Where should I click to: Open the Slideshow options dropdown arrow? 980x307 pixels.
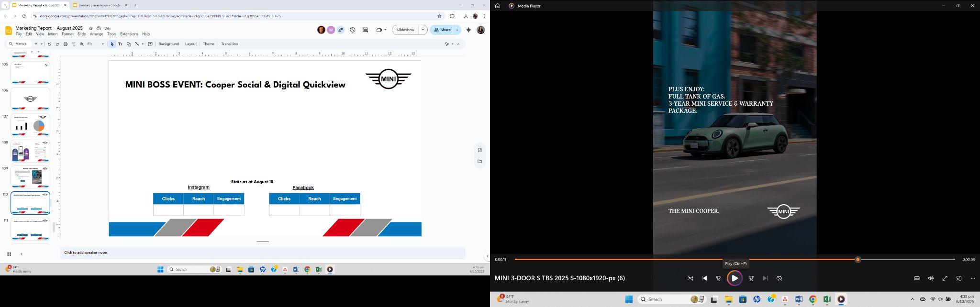pyautogui.click(x=423, y=30)
